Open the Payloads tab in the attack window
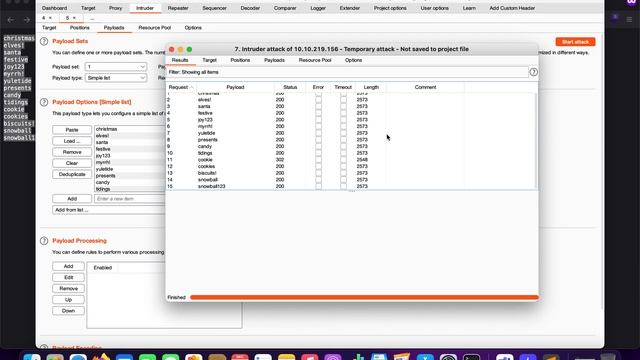Screen dimensions: 640x360 pos(274,60)
